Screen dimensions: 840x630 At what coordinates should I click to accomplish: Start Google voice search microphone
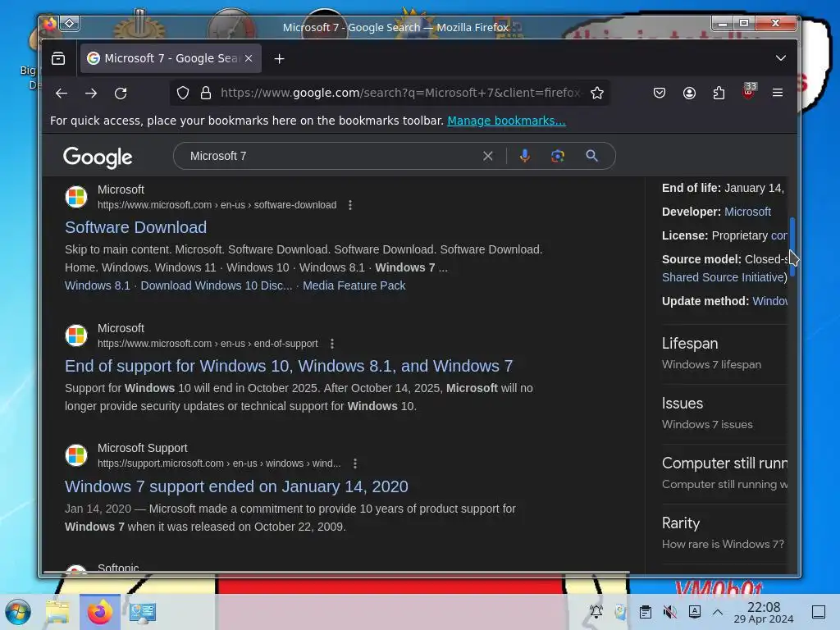click(x=524, y=156)
